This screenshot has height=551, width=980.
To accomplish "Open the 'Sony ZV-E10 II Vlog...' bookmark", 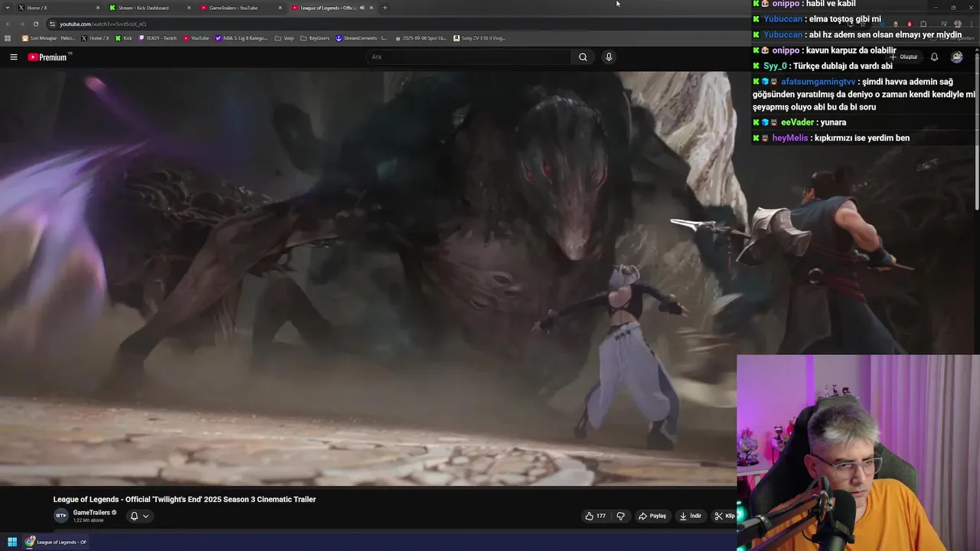I will pos(479,38).
